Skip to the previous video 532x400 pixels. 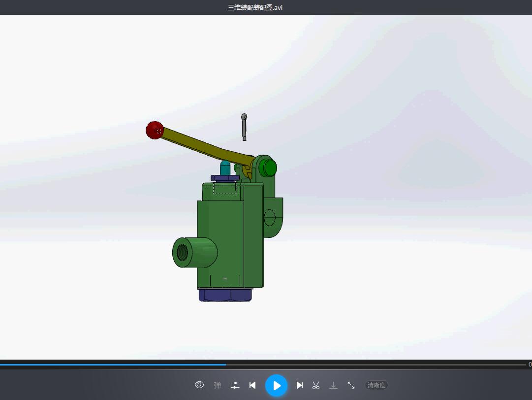tap(252, 385)
